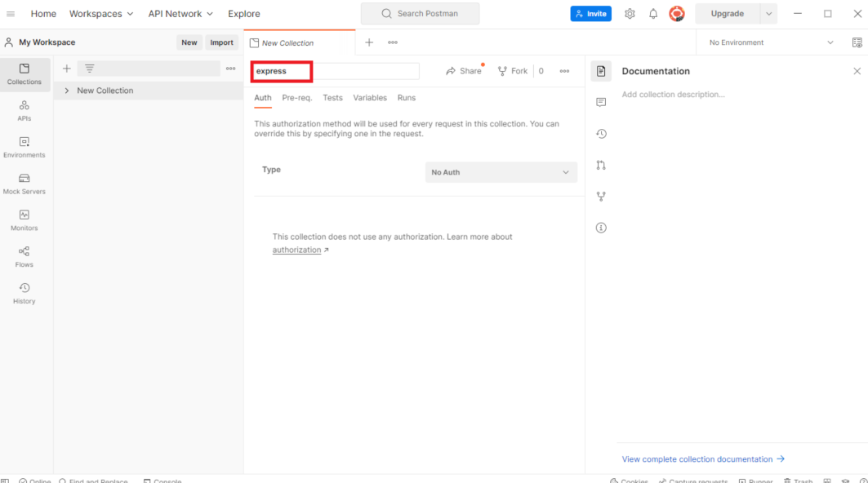Viewport: 868px width, 483px height.
Task: Open the Forks icon in right sidebar
Action: pos(601,197)
